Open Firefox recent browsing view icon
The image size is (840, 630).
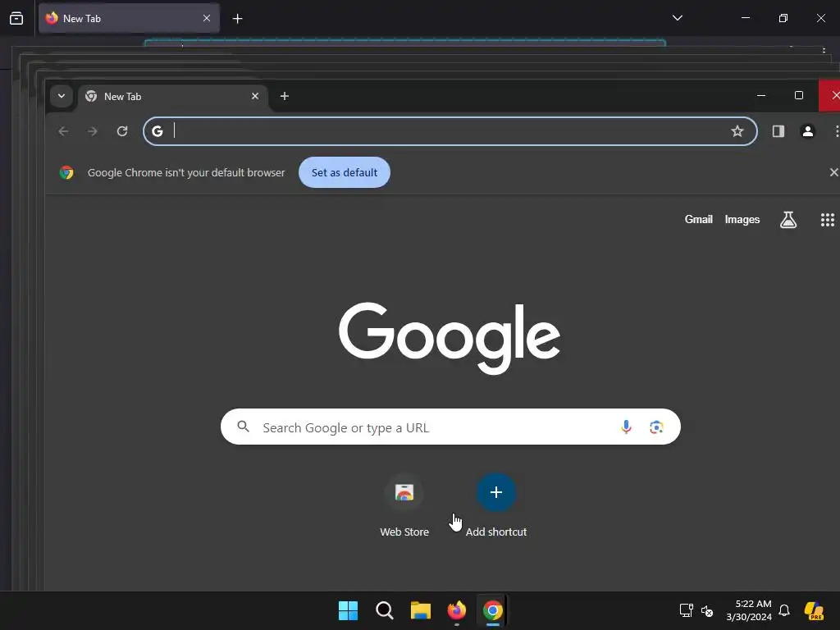coord(16,19)
